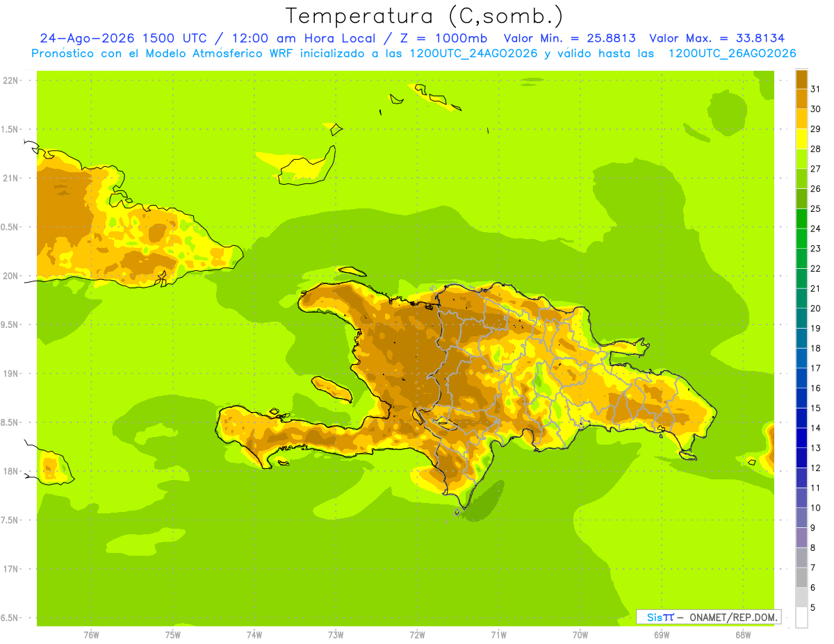Viewport: 834px width, 644px height.
Task: Click the '20N' latitude label
Action: (11, 276)
